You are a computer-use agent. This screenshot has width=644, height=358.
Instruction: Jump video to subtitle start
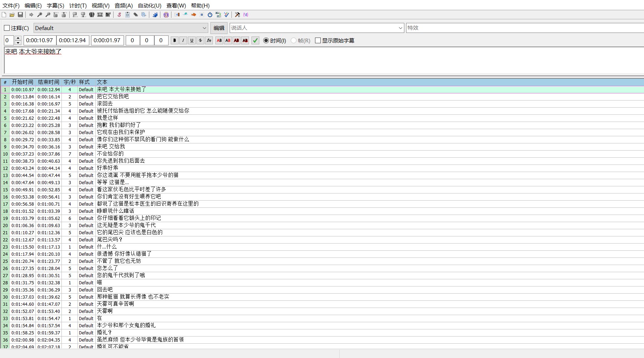click(x=56, y=15)
